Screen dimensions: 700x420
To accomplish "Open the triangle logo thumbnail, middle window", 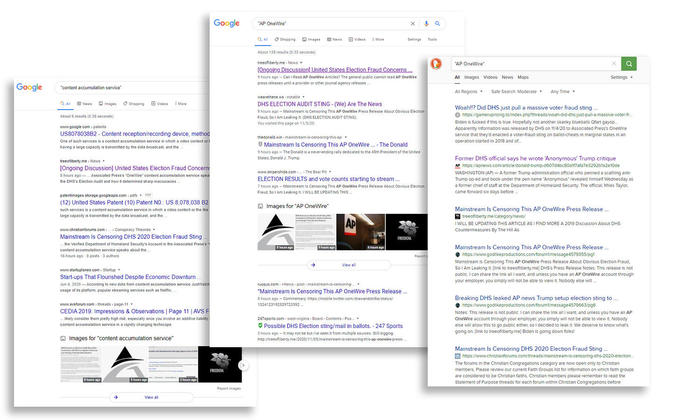I will coord(276,232).
